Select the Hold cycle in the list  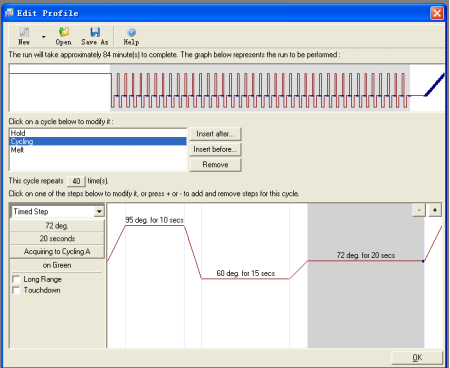[98, 133]
